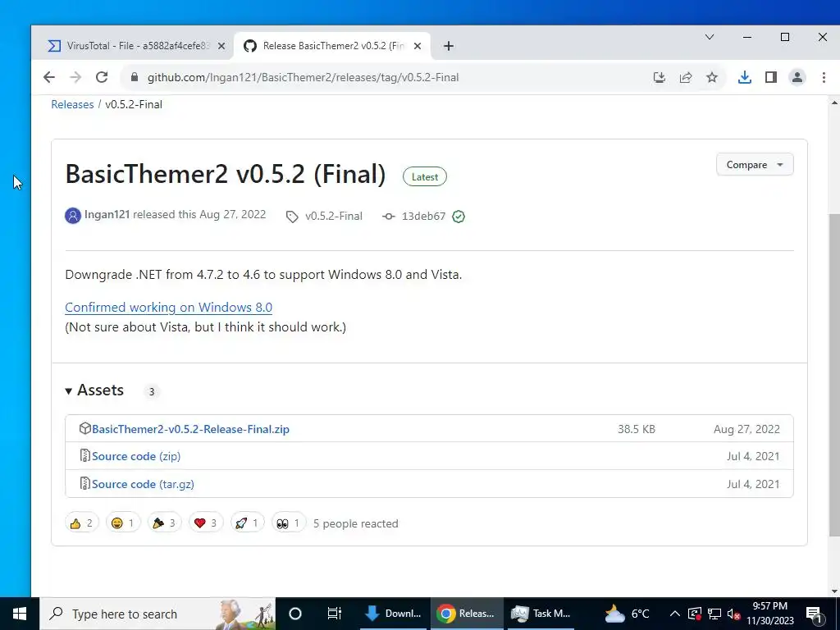Click the lock icon beside the URL
This screenshot has width=840, height=630.
click(x=135, y=77)
